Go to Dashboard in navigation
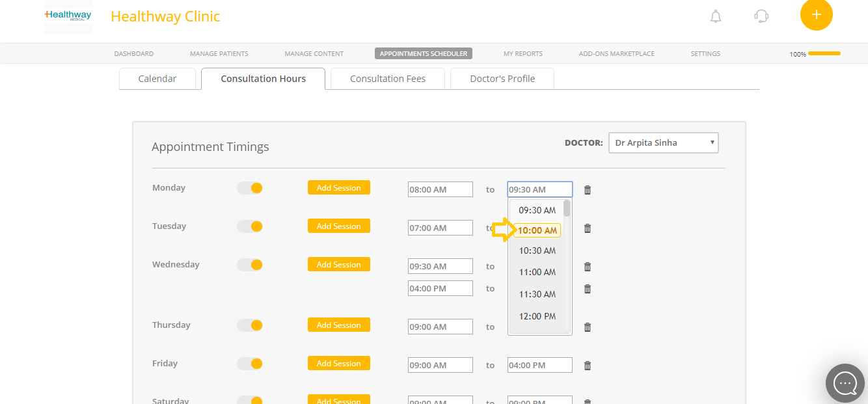868x404 pixels. 134,53
